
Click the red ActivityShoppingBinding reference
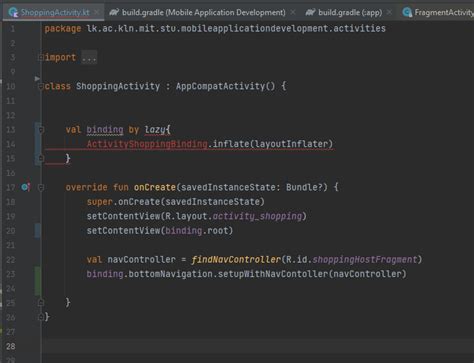(147, 144)
